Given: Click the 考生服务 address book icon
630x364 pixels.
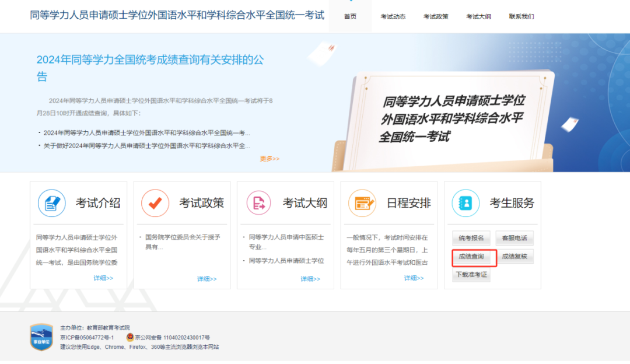Looking at the screenshot, I should pyautogui.click(x=466, y=204).
